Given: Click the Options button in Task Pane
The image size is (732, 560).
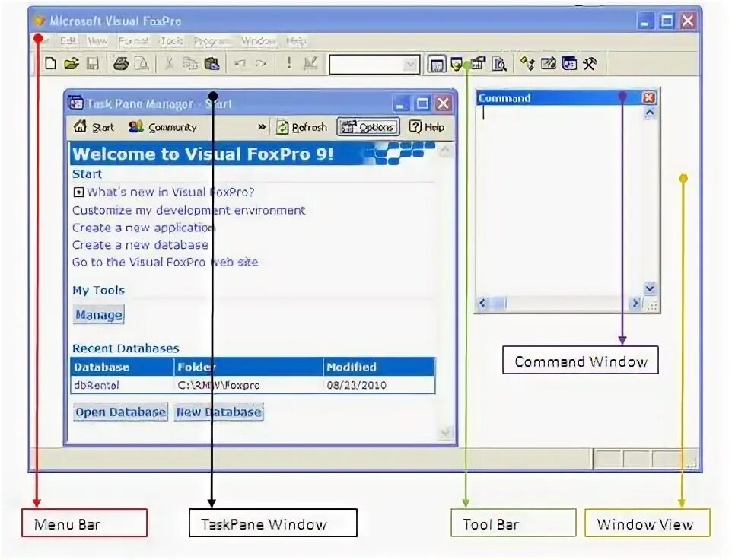Looking at the screenshot, I should pos(368,127).
